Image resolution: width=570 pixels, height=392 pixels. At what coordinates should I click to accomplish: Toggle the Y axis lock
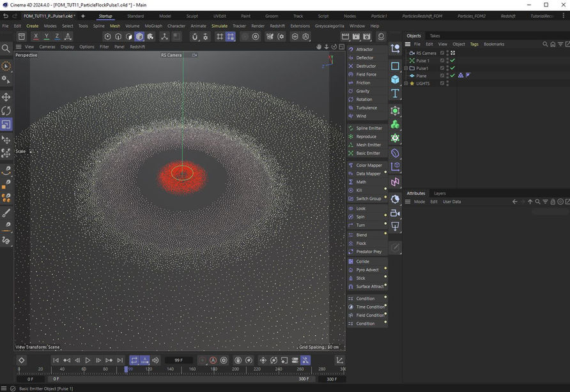pos(47,37)
